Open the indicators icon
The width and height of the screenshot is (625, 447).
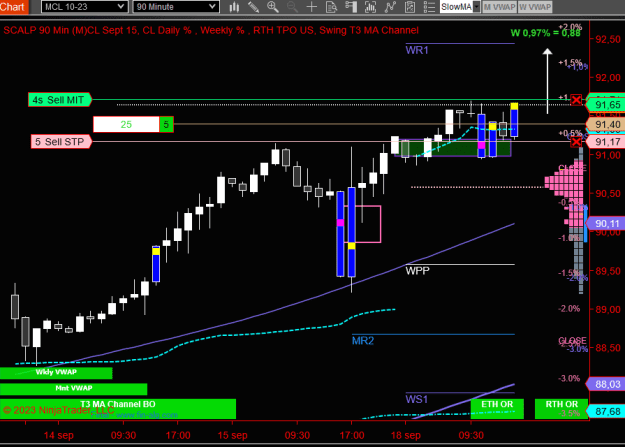(390, 7)
